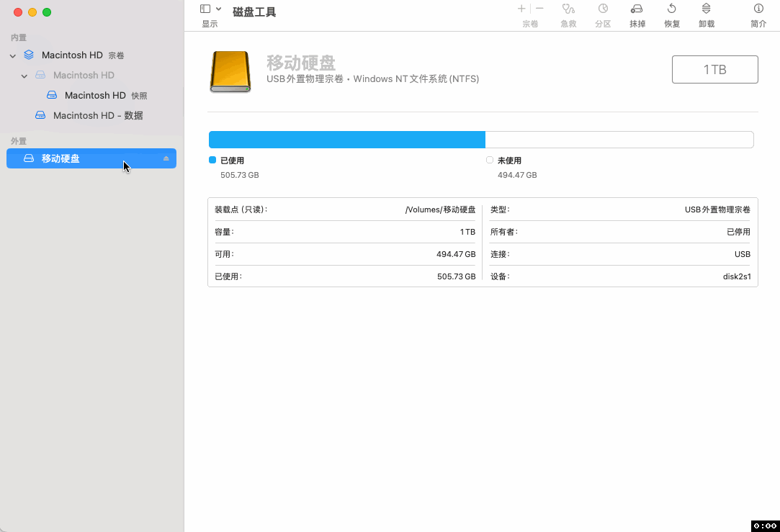This screenshot has width=780, height=532.
Task: Click the 装载点 (只读) label
Action: 241,209
